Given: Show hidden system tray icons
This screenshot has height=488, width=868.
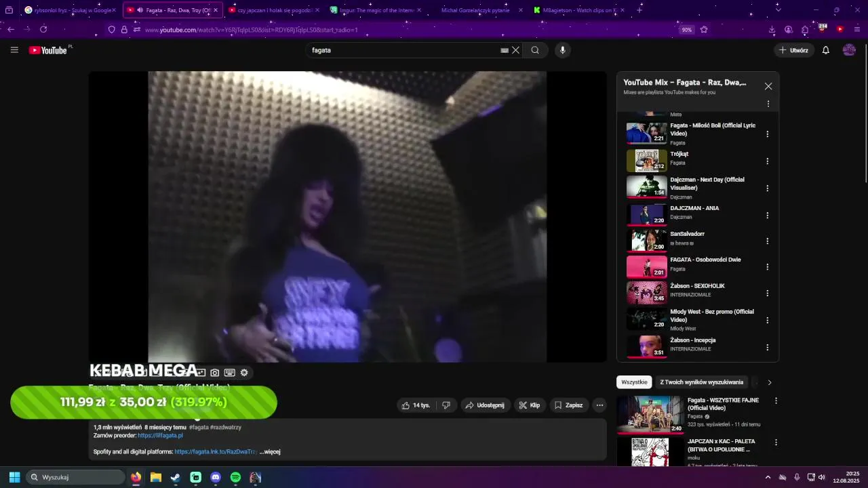Looking at the screenshot, I should coord(768,477).
